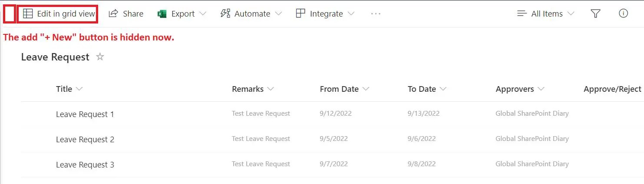Favorite the Leave Request list star
This screenshot has height=184, width=644.
(100, 57)
